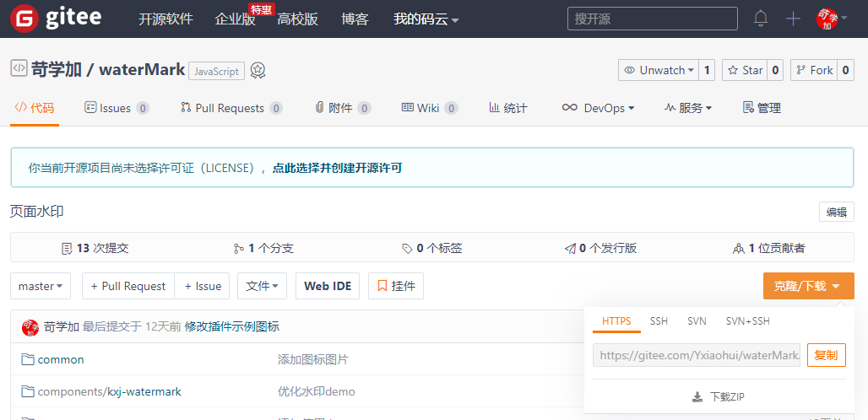This screenshot has height=420, width=868.
Task: Click the plus create-new icon
Action: 793,19
